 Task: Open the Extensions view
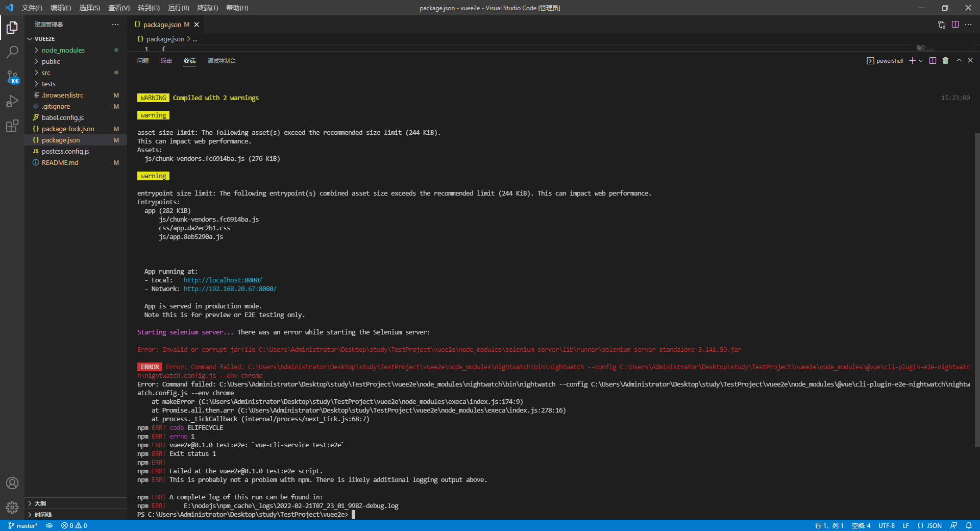point(12,126)
